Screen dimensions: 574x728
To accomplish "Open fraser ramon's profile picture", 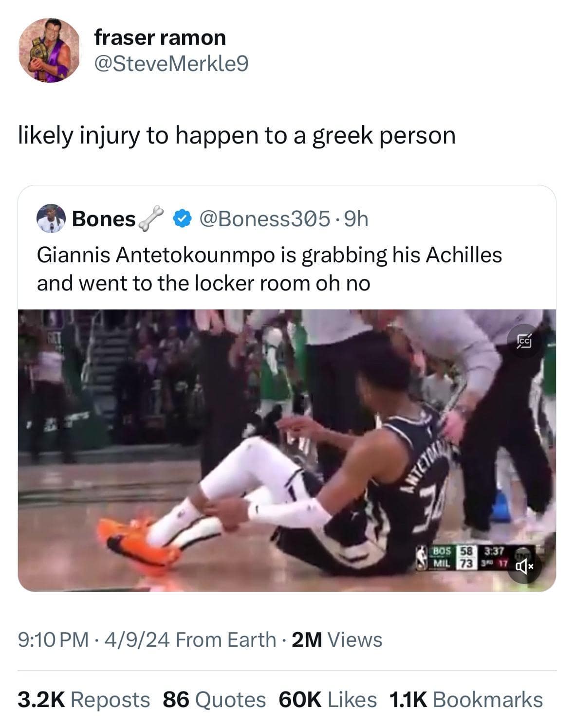I will pyautogui.click(x=49, y=50).
